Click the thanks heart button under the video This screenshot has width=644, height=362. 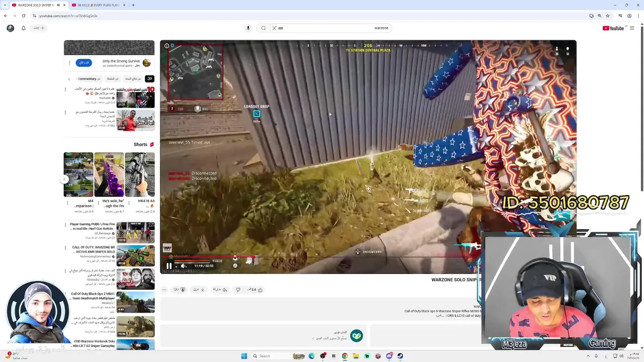click(180, 290)
